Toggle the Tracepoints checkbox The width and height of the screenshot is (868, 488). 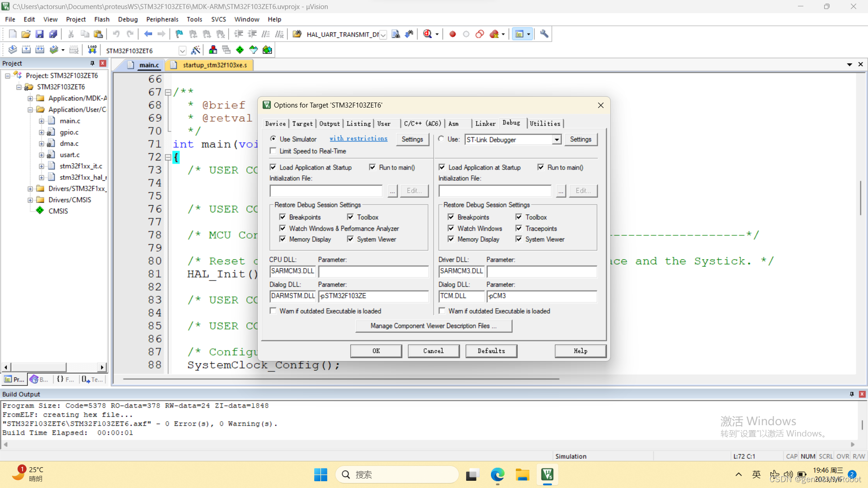(x=519, y=228)
